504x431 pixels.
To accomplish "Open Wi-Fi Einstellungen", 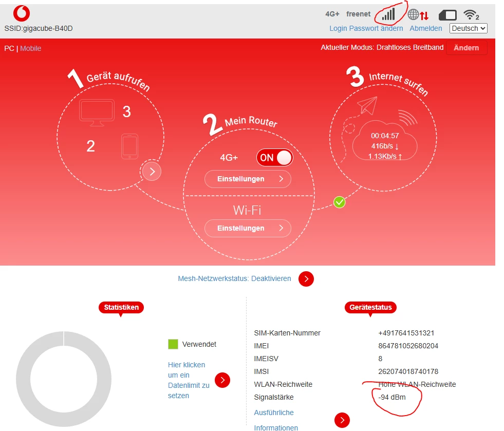I will (x=248, y=228).
